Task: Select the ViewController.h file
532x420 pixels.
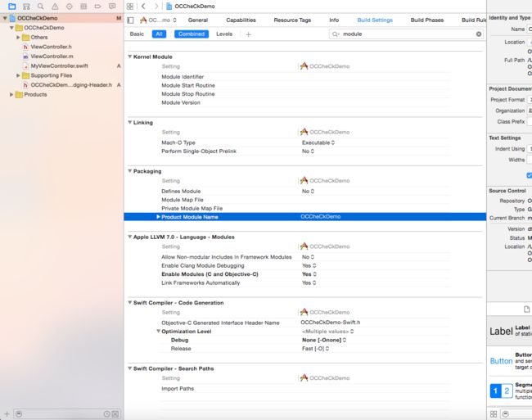Action: (x=51, y=47)
